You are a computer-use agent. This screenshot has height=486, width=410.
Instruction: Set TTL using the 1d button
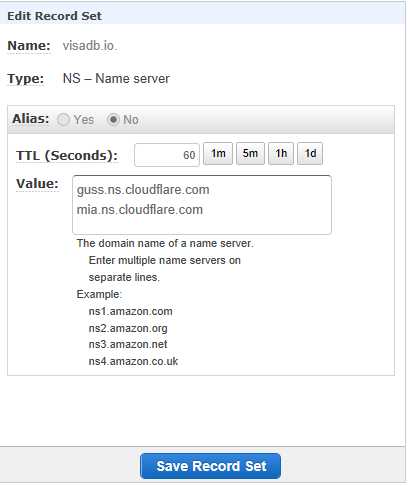[x=310, y=154]
